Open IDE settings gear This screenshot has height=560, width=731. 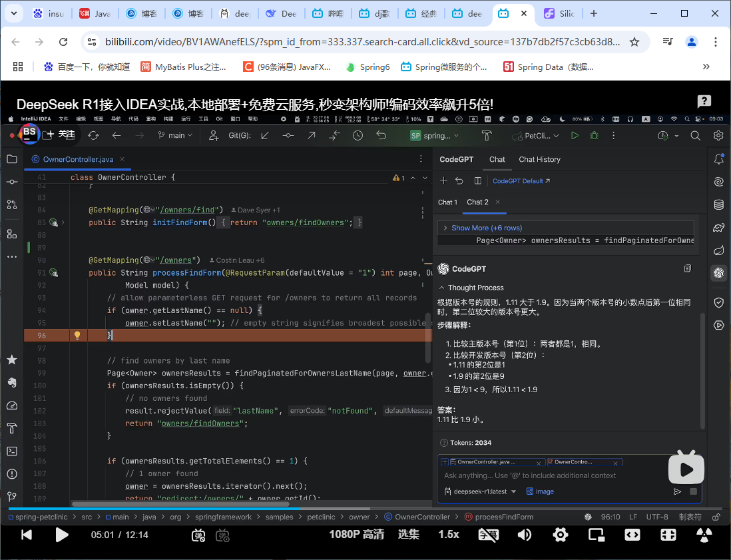tap(718, 136)
